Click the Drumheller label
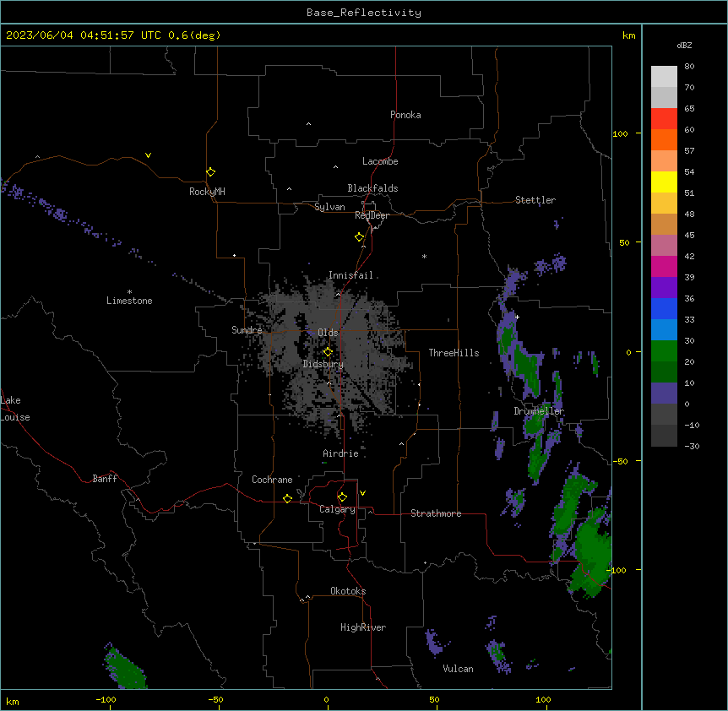Viewport: 728px width, 711px height. [x=539, y=411]
